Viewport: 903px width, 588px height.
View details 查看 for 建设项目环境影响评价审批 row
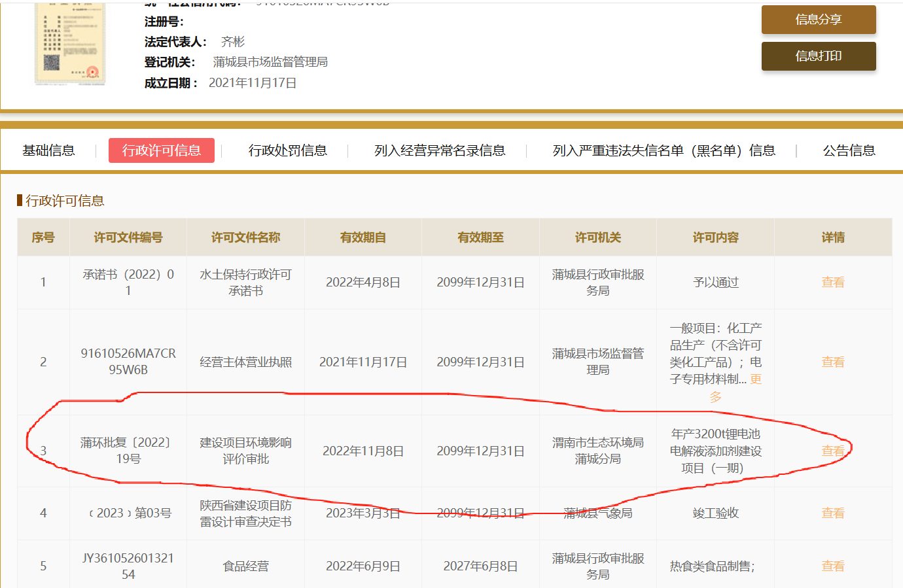point(833,451)
